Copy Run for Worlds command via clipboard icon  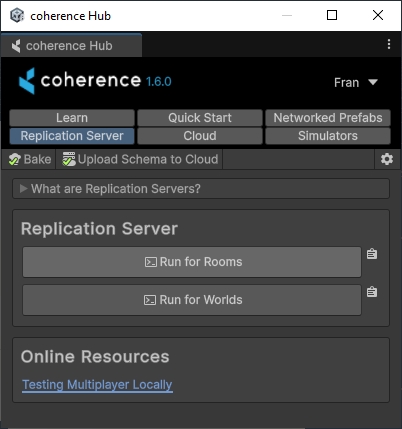tap(372, 292)
